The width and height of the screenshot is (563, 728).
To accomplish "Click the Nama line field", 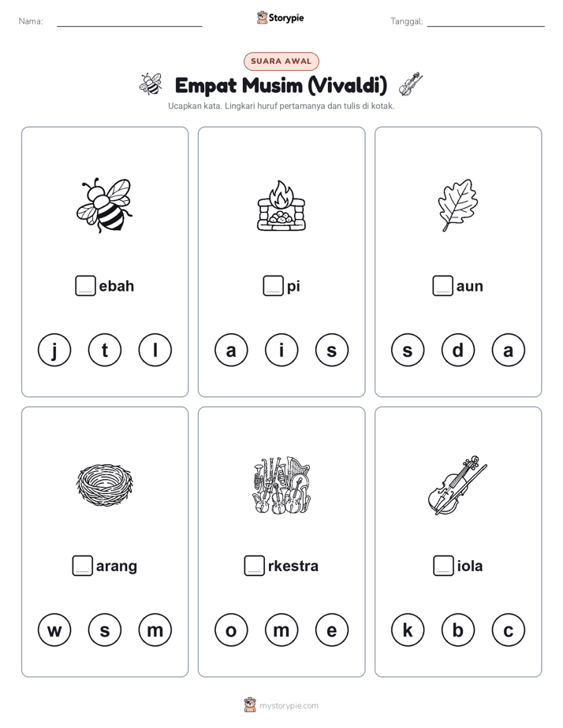I will [129, 21].
